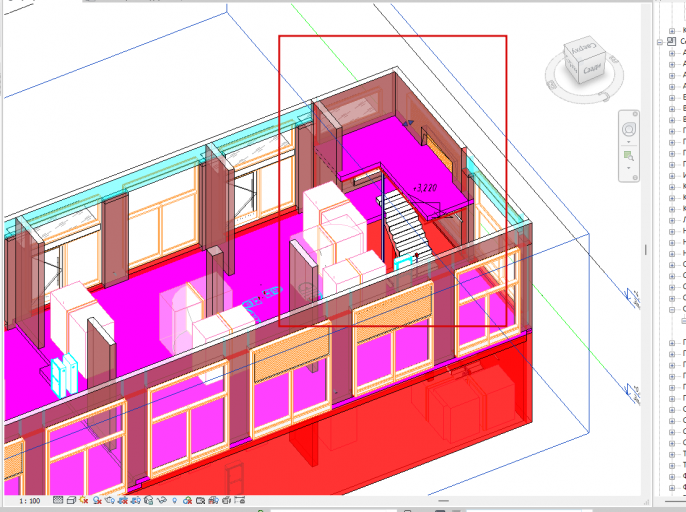Select the +3,220 elevation label
The width and height of the screenshot is (686, 512).
coord(425,188)
